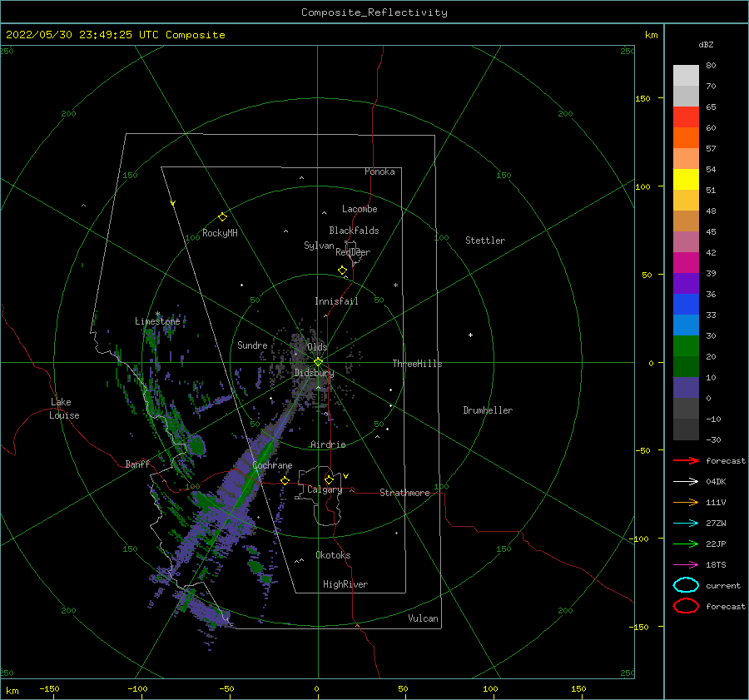Screen dimensions: 749x700
Task: Click the cyan current ellipse icon
Action: (x=686, y=585)
